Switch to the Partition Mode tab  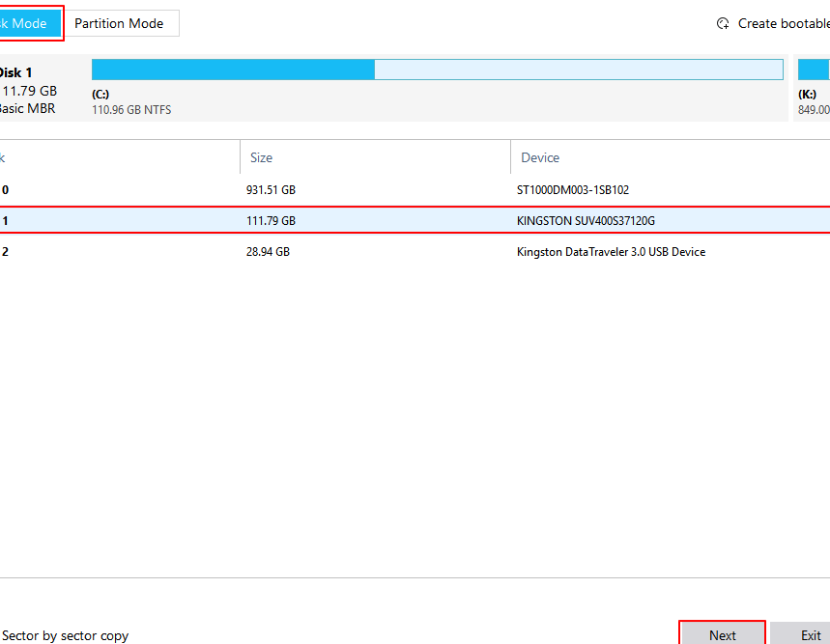(x=119, y=23)
